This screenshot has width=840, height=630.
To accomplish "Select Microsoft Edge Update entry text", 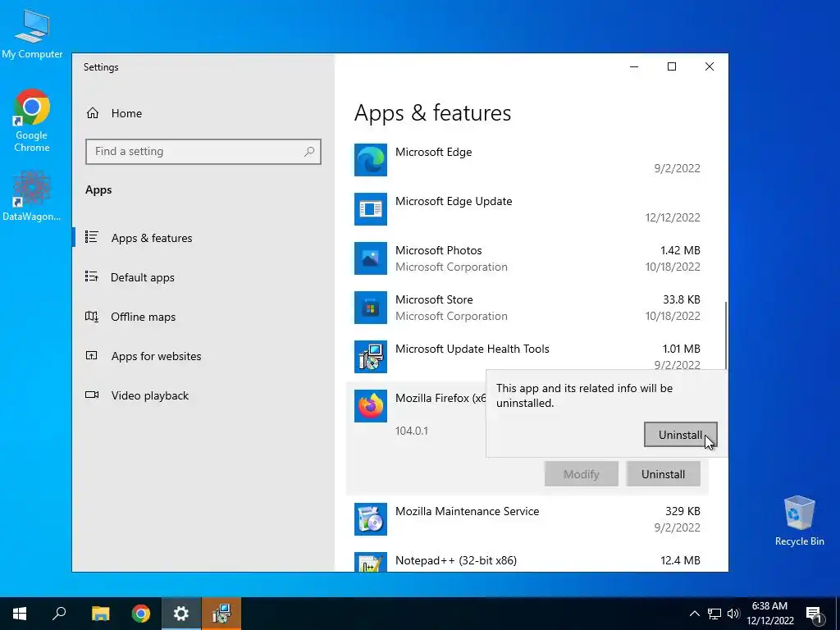I will pyautogui.click(x=453, y=201).
